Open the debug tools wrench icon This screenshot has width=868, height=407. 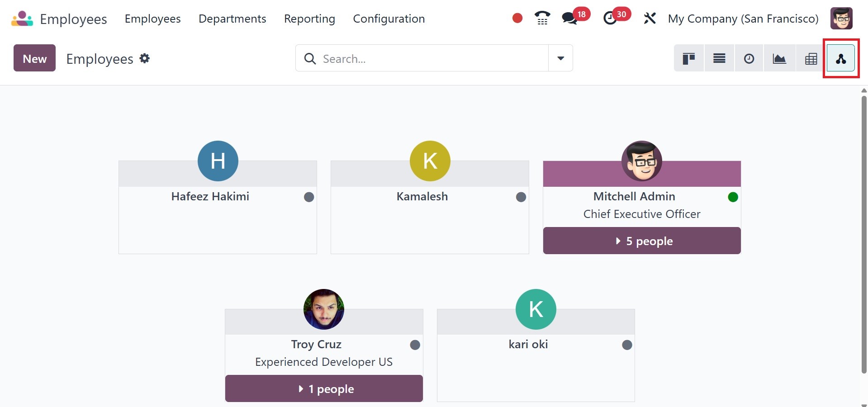tap(650, 19)
